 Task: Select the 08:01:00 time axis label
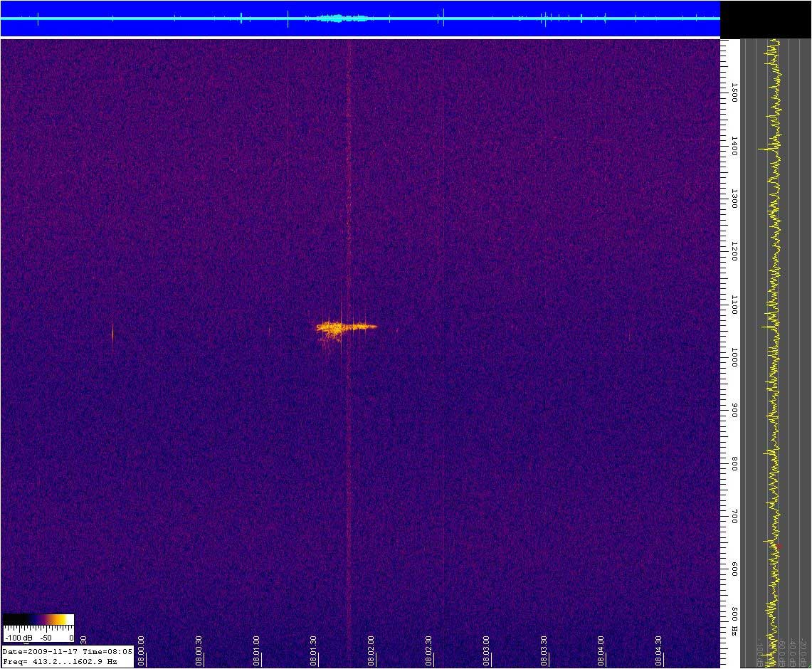[x=256, y=651]
